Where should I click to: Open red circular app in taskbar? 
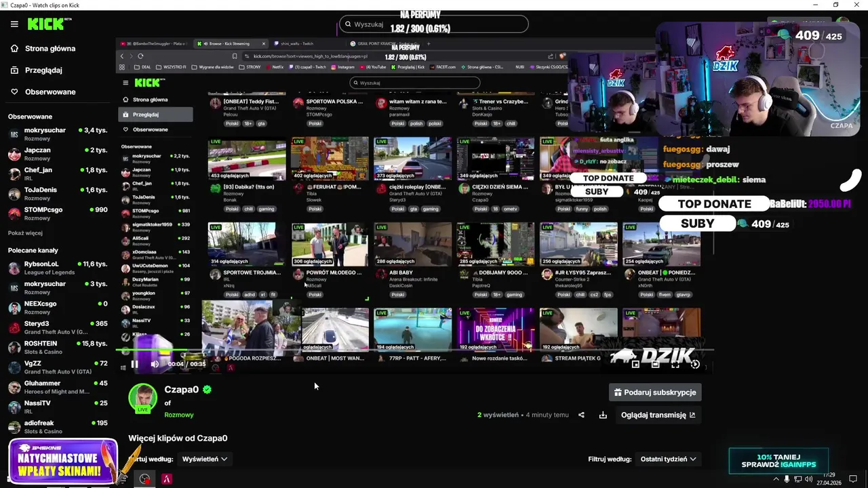[145, 479]
